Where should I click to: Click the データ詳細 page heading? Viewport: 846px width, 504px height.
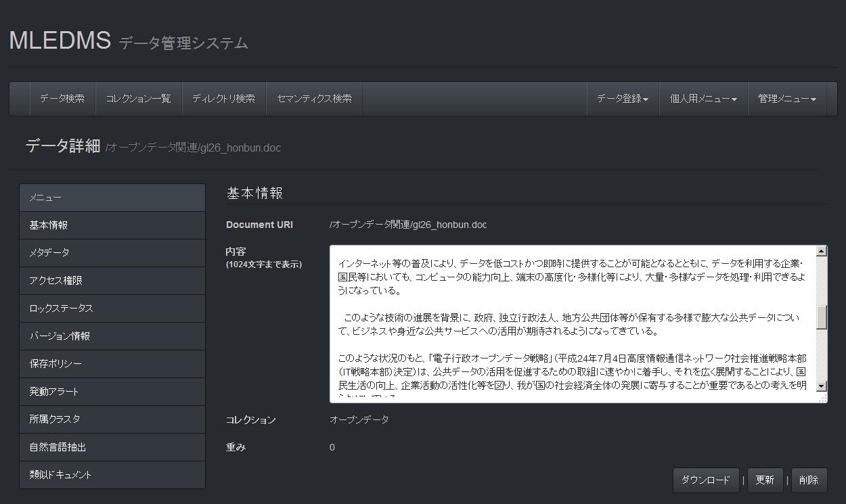pos(63,145)
